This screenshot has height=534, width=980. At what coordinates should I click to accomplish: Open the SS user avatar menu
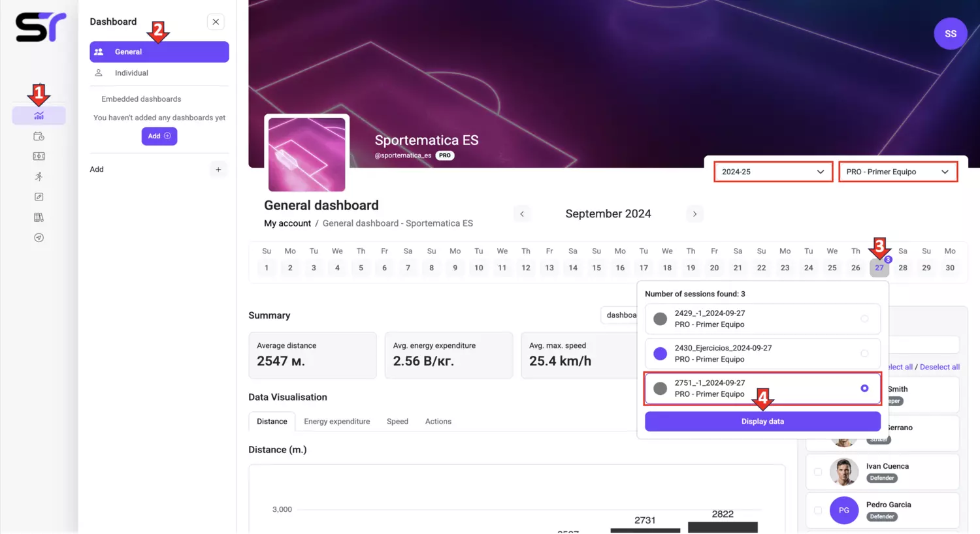point(951,33)
